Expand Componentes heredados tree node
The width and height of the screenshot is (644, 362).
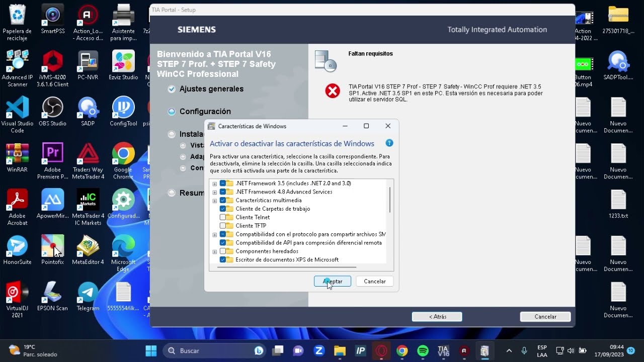(x=215, y=251)
